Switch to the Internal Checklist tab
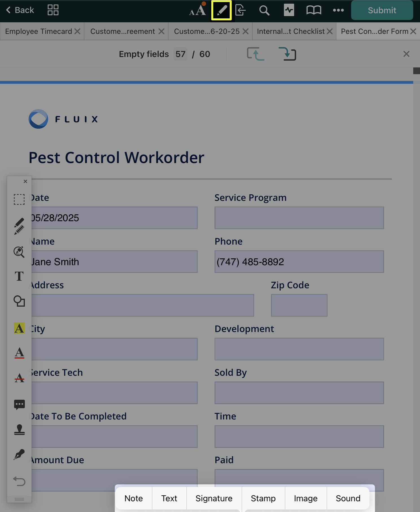Image resolution: width=420 pixels, height=512 pixels. coord(291,31)
